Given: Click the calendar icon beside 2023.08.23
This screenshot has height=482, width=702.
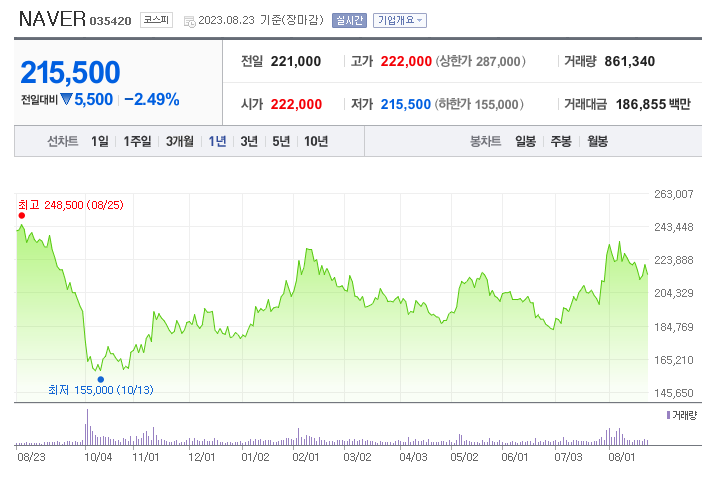Looking at the screenshot, I should click(x=190, y=21).
